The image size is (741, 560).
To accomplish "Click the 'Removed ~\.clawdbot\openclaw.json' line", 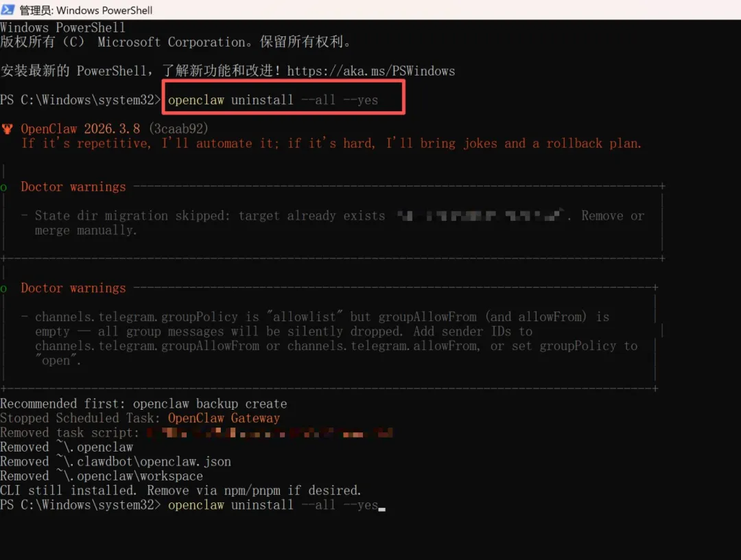I will click(116, 461).
